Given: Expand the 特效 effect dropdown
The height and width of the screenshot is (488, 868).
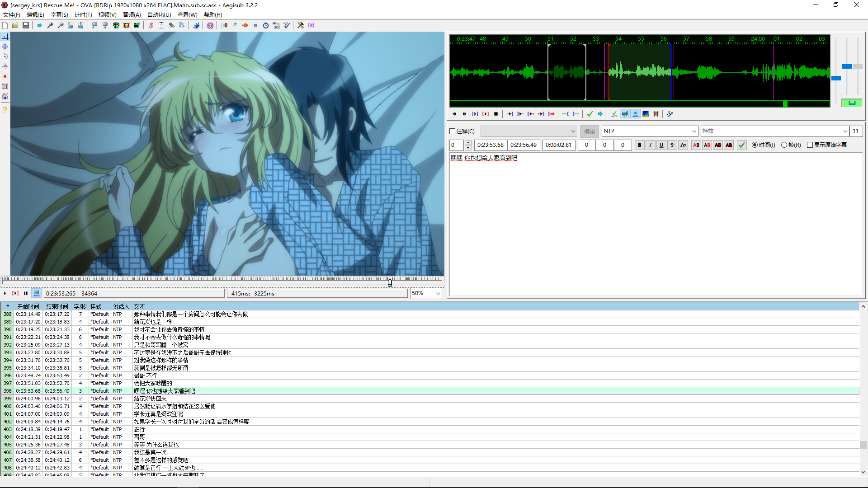Looking at the screenshot, I should tap(845, 131).
